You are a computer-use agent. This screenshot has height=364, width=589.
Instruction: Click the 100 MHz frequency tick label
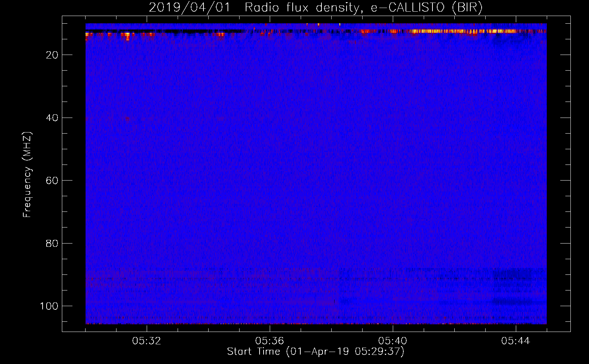point(49,306)
